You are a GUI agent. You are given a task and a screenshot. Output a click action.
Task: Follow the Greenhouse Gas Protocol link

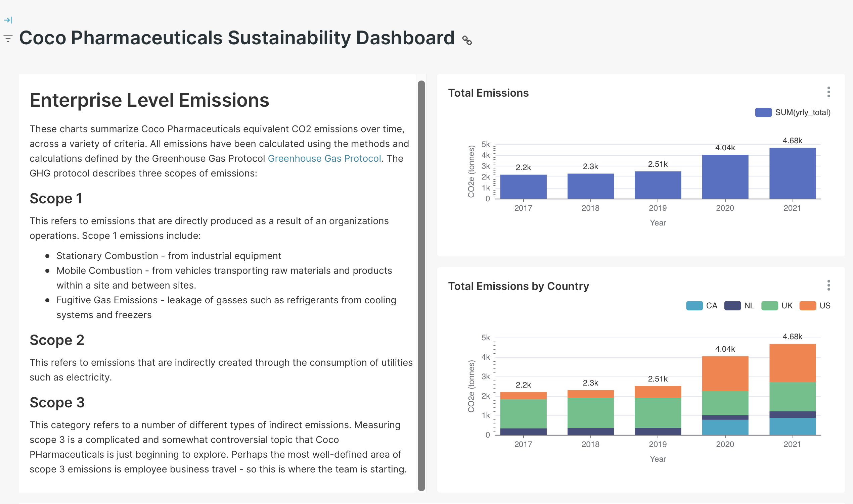(324, 159)
